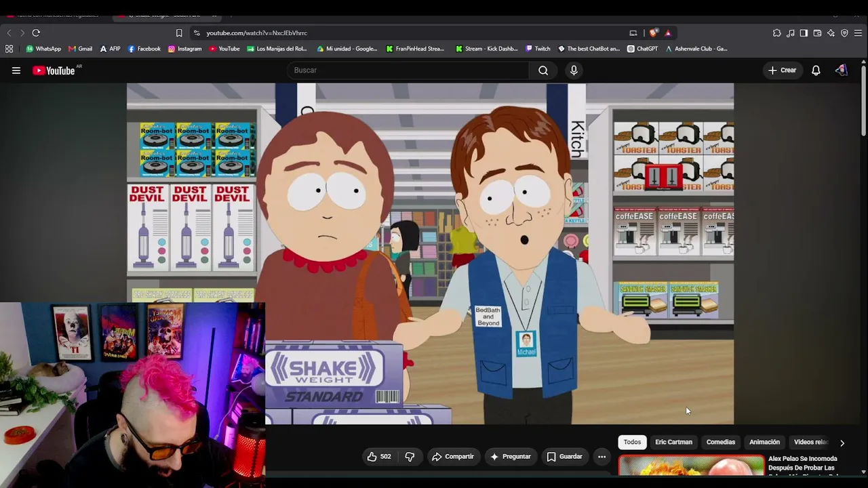Go back in browser history

pos(9,33)
